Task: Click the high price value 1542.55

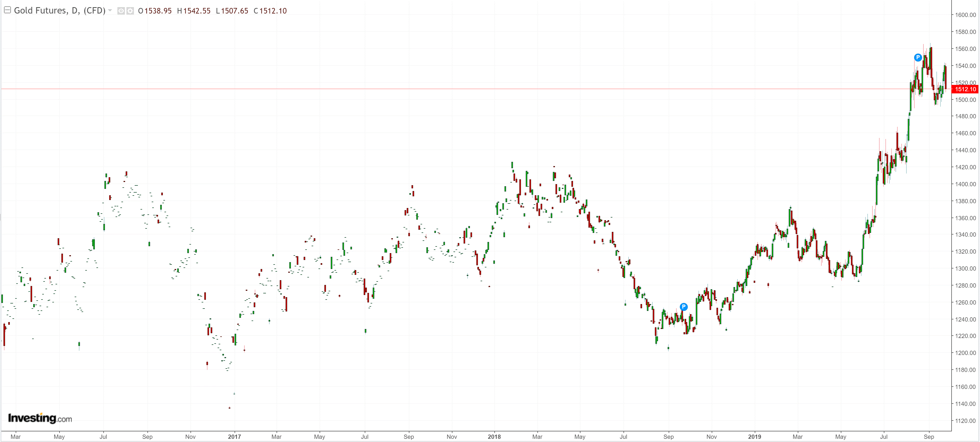Action: pyautogui.click(x=197, y=11)
